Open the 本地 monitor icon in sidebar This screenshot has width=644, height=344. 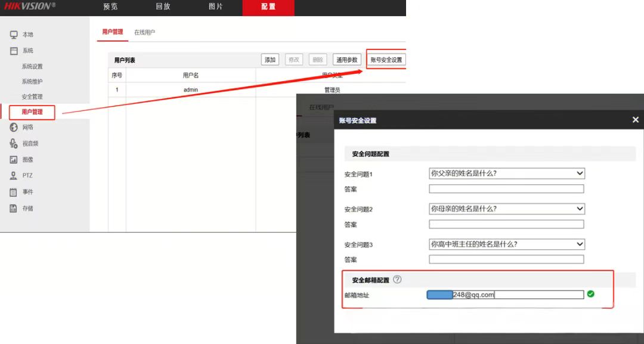[x=14, y=35]
